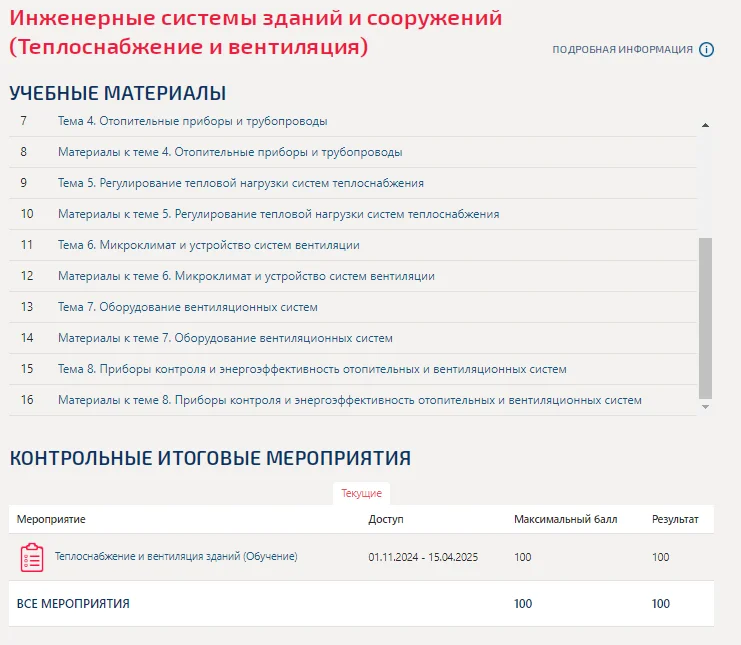Image resolution: width=741 pixels, height=645 pixels.
Task: Click the Мероприятие column header
Action: tap(51, 519)
